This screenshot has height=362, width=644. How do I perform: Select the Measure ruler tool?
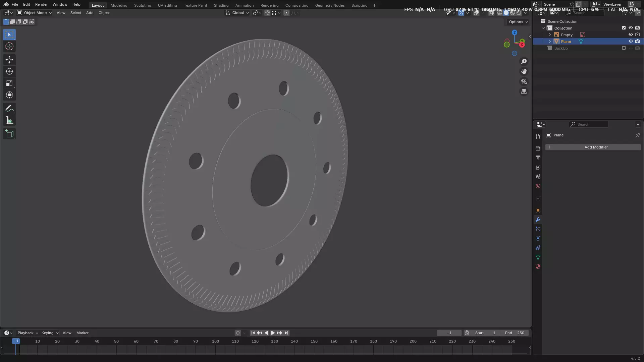[9, 120]
